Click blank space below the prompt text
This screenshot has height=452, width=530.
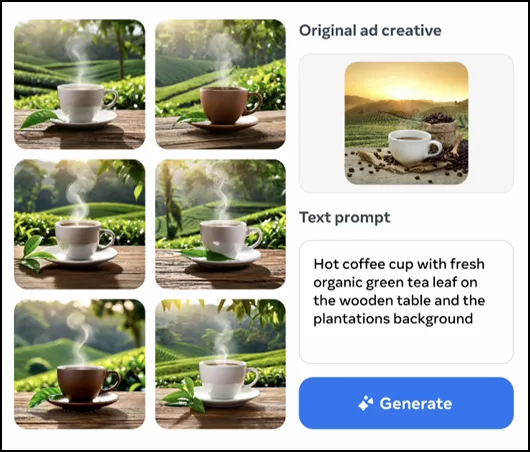coord(406,347)
